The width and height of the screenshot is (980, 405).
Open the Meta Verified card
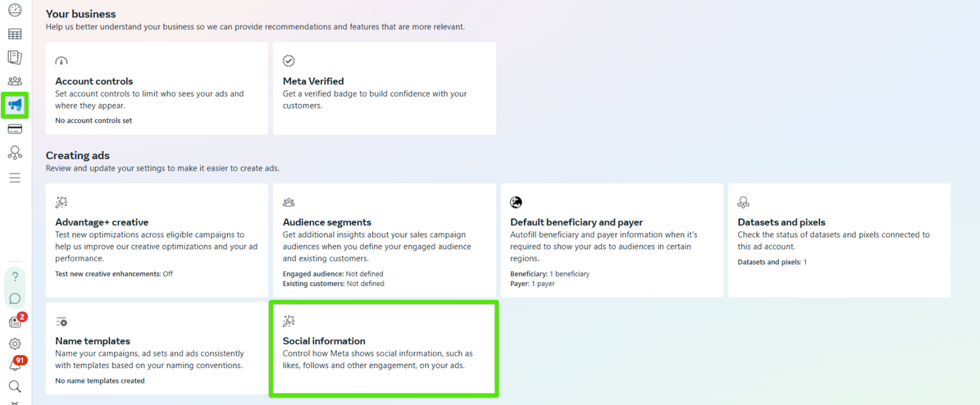[x=383, y=88]
